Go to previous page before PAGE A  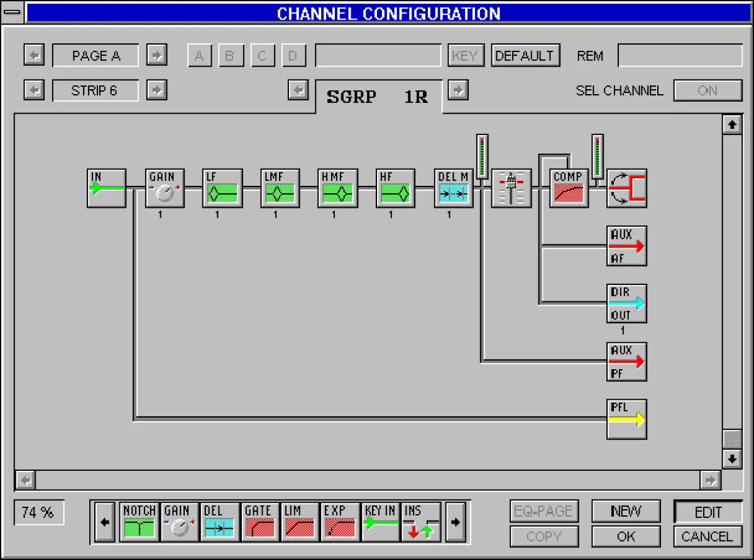(34, 56)
